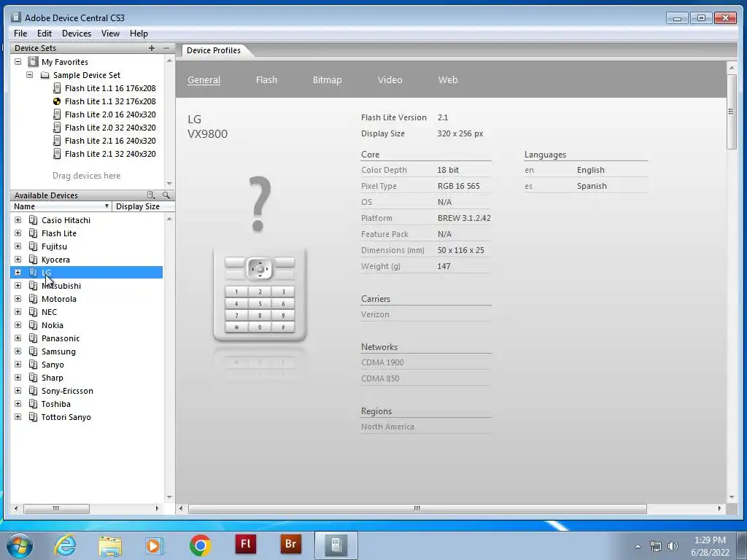Select Flash Lite 1.1 16 176x208 device icon
The image size is (747, 560).
click(x=57, y=88)
